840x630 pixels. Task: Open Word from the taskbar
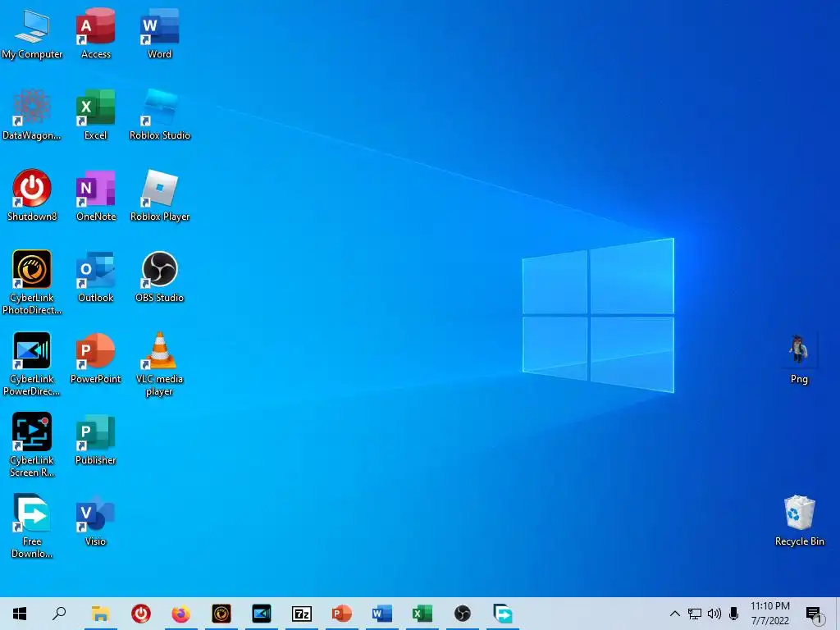click(x=382, y=614)
